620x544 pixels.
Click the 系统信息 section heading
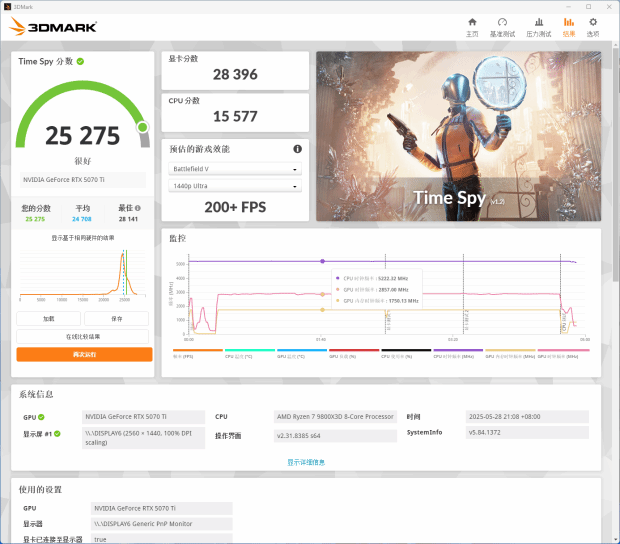point(36,394)
